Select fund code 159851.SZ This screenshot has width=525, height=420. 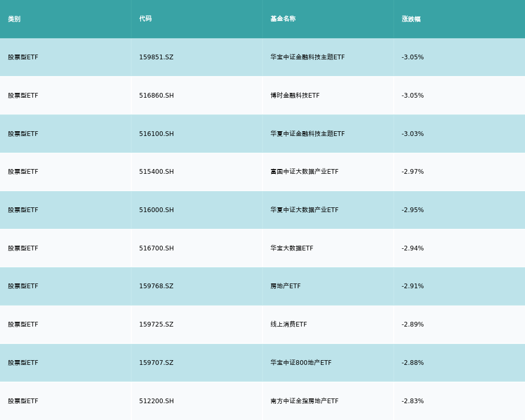tap(156, 57)
